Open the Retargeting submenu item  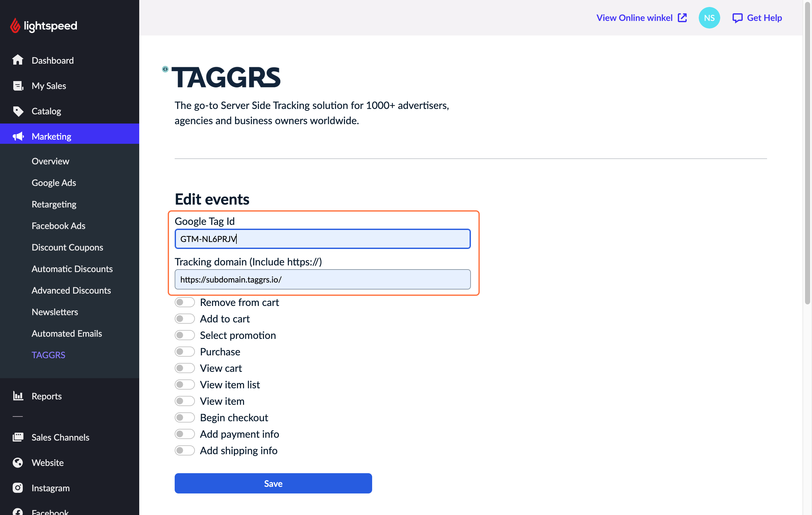point(54,204)
